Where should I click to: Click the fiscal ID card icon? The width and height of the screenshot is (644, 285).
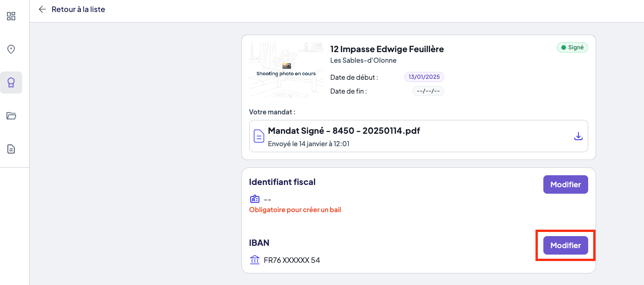254,199
